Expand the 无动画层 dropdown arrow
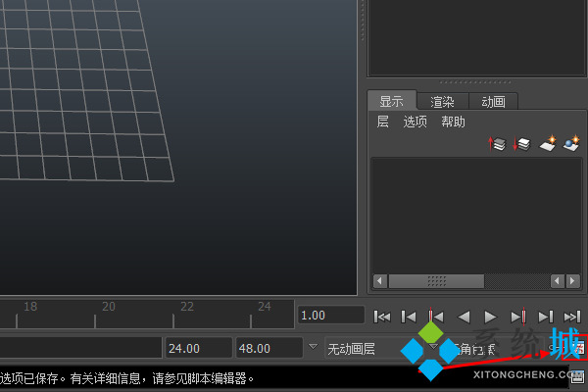 click(432, 348)
